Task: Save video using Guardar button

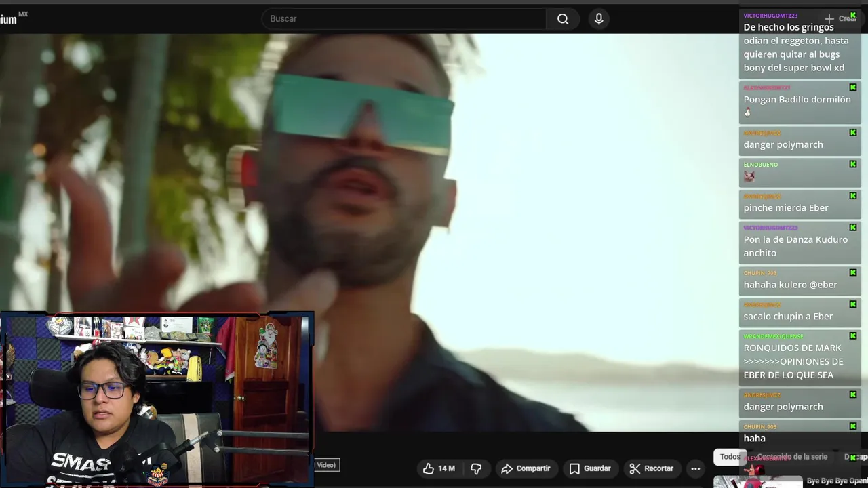Action: pyautogui.click(x=590, y=468)
